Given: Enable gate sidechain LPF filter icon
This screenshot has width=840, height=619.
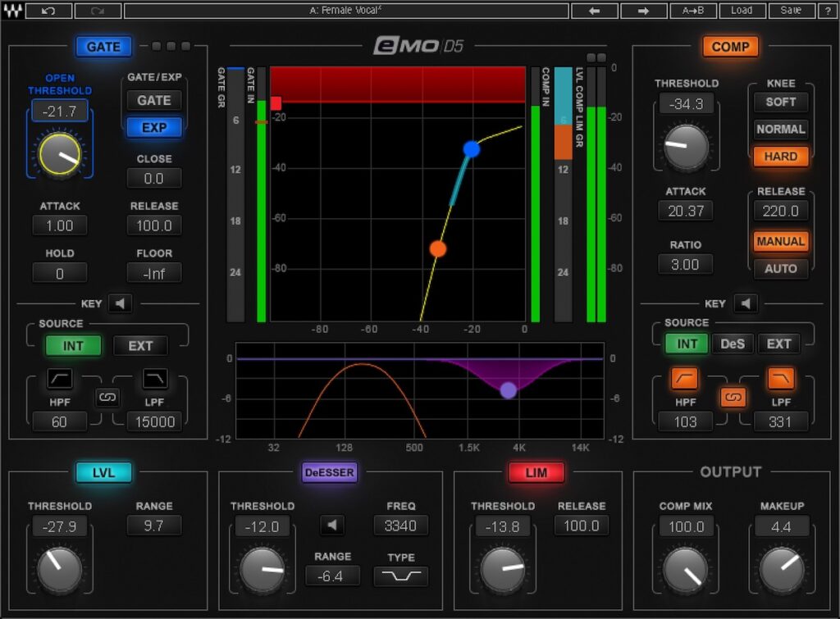Looking at the screenshot, I should (155, 379).
